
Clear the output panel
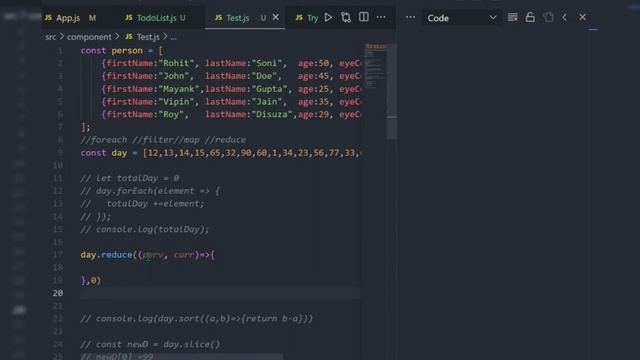512,17
